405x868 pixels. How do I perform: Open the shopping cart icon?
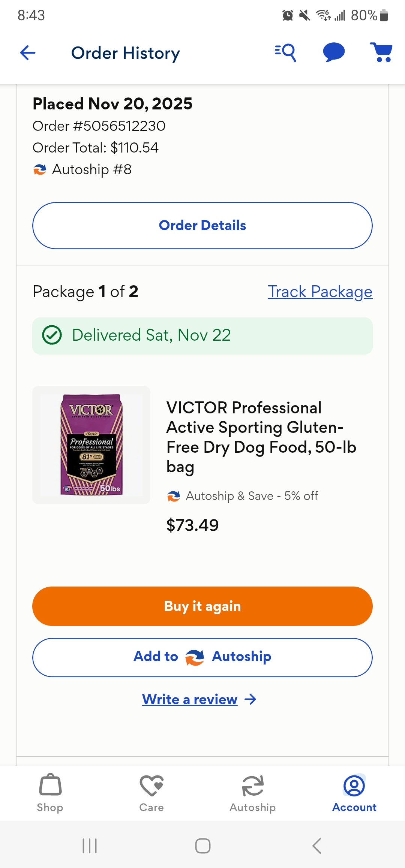381,52
